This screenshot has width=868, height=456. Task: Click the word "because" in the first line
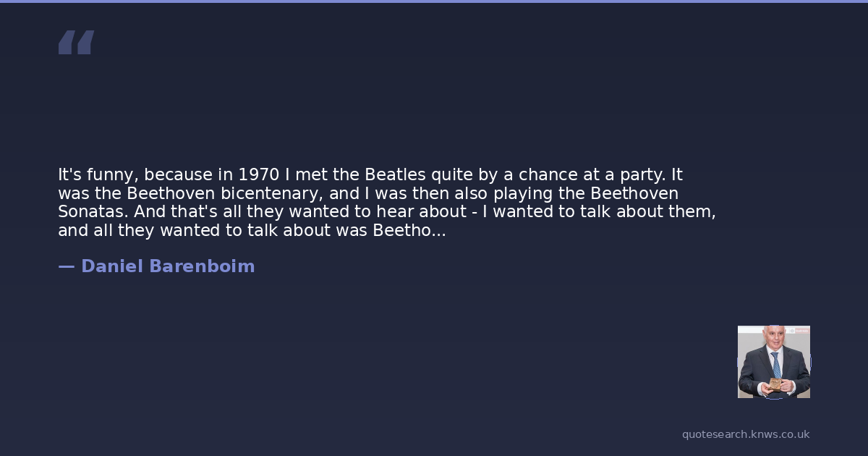[x=178, y=175]
